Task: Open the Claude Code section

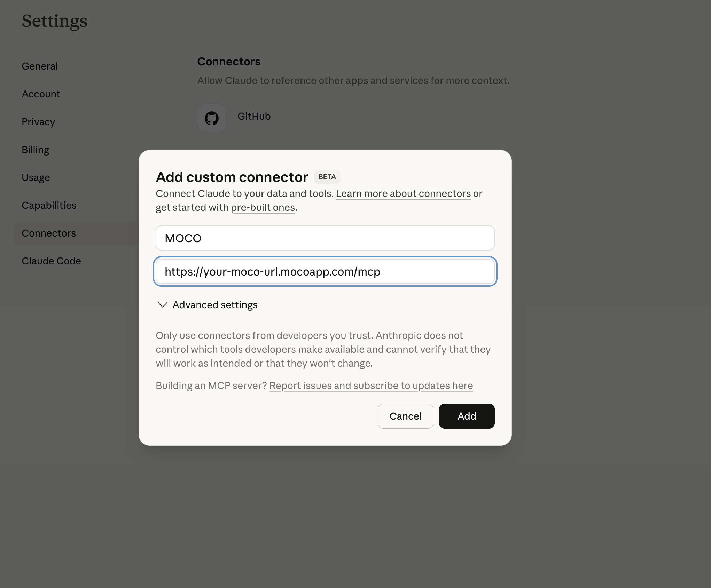Action: tap(51, 261)
